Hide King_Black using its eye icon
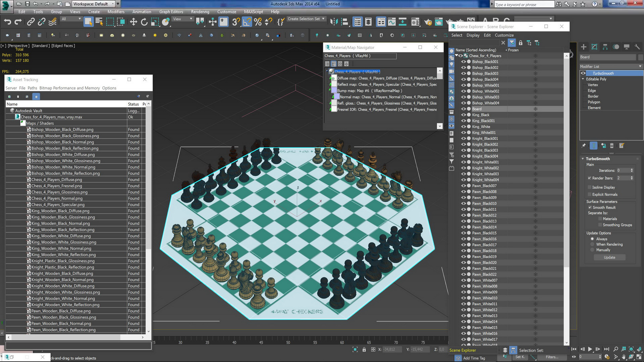Screen dimensions: 644x362 [464, 115]
